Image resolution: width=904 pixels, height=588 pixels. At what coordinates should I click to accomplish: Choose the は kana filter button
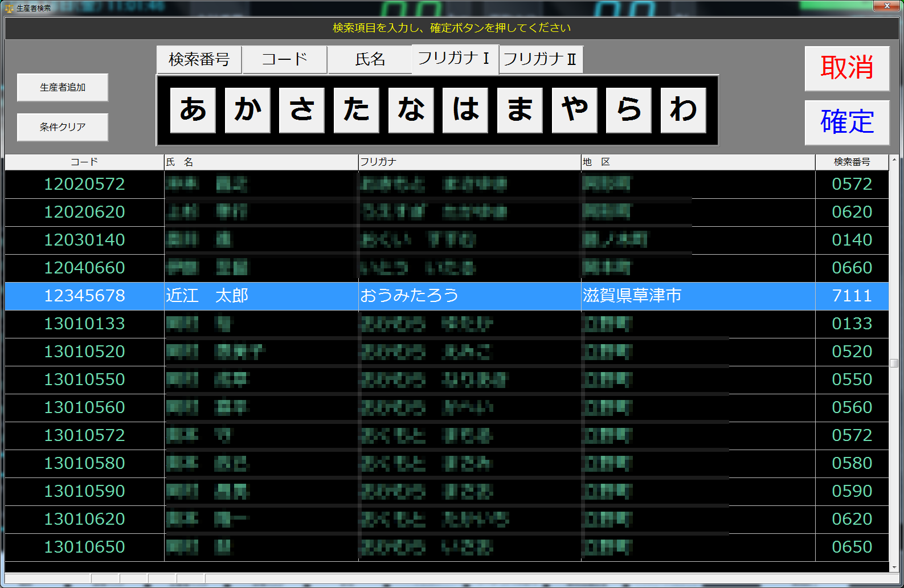click(465, 110)
